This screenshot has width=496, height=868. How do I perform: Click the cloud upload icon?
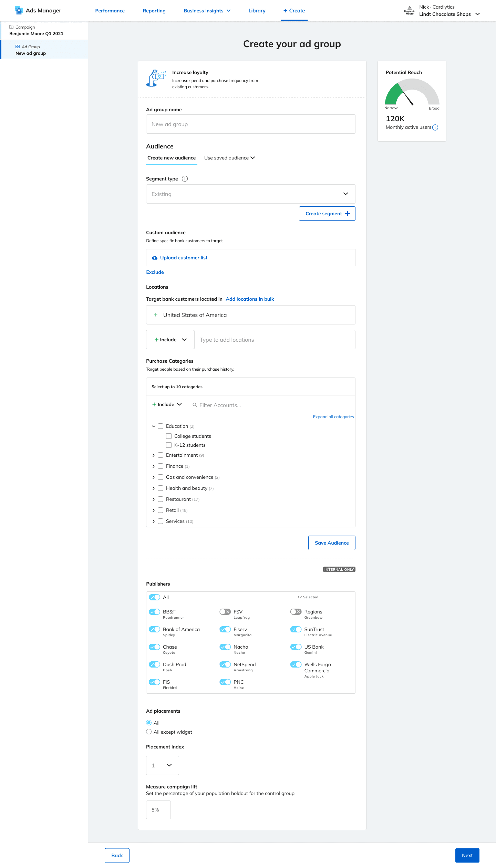click(x=155, y=258)
